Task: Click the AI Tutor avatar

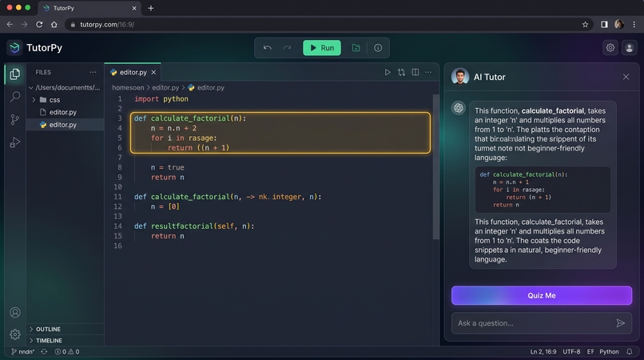Action: (x=460, y=77)
